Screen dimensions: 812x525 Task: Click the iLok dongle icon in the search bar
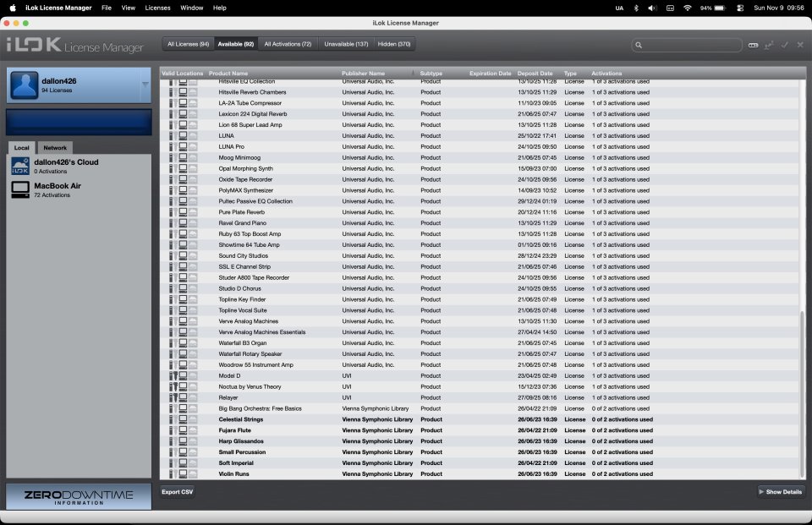pos(752,45)
